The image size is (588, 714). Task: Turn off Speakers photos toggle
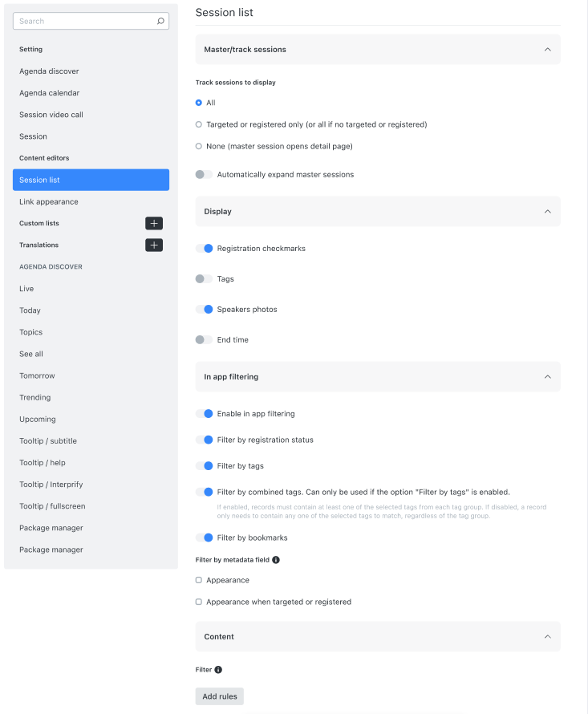204,309
